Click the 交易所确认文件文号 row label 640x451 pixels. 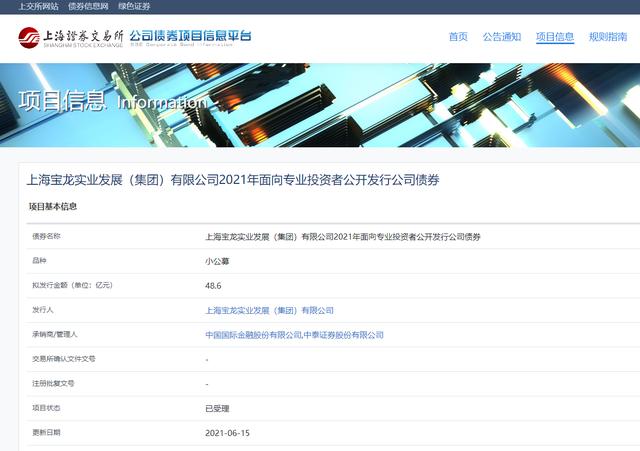(64, 359)
